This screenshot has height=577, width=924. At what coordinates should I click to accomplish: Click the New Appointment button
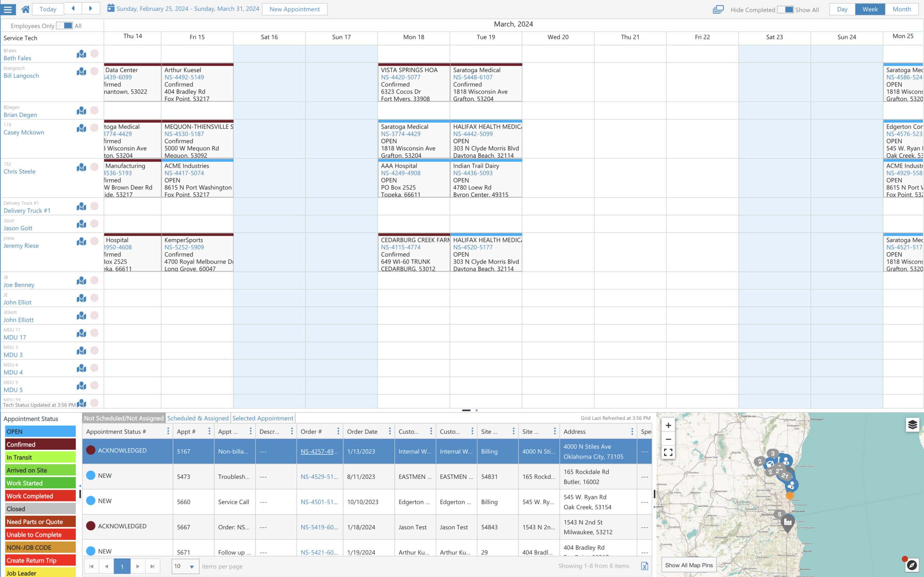point(295,9)
